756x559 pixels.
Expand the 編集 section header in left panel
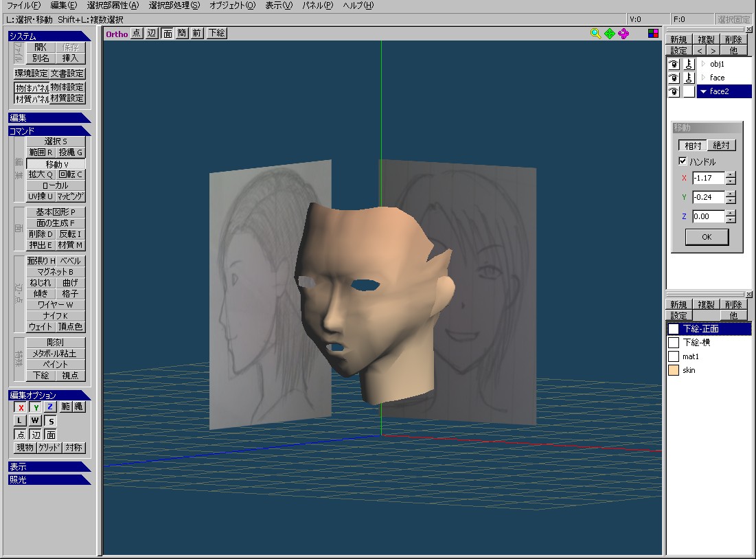(49, 117)
